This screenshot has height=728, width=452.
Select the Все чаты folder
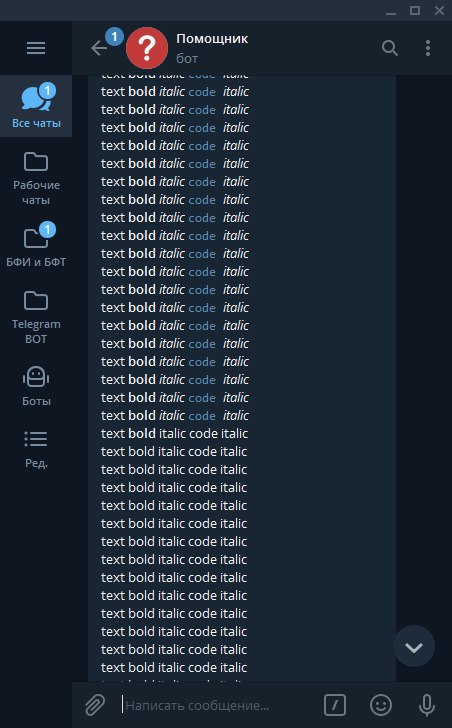(36, 106)
